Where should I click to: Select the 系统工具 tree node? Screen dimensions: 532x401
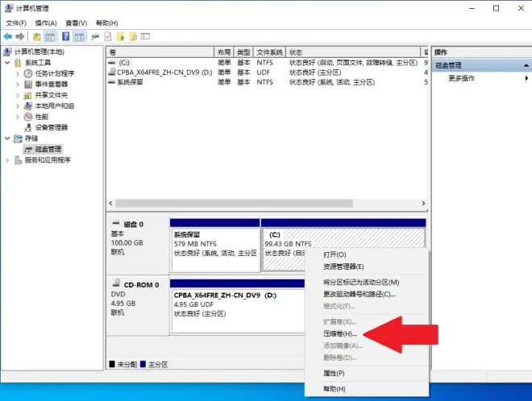[x=38, y=62]
